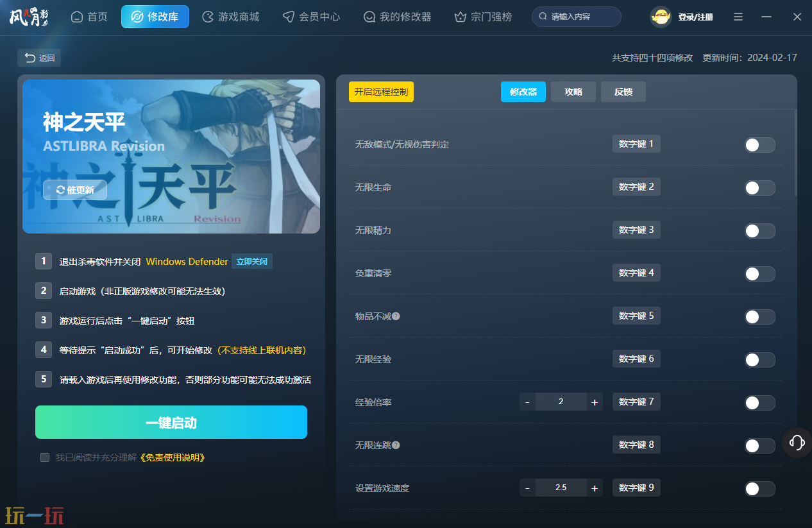Viewport: 812px width, 528px height.
Task: Open the customer service headset icon
Action: click(x=797, y=442)
